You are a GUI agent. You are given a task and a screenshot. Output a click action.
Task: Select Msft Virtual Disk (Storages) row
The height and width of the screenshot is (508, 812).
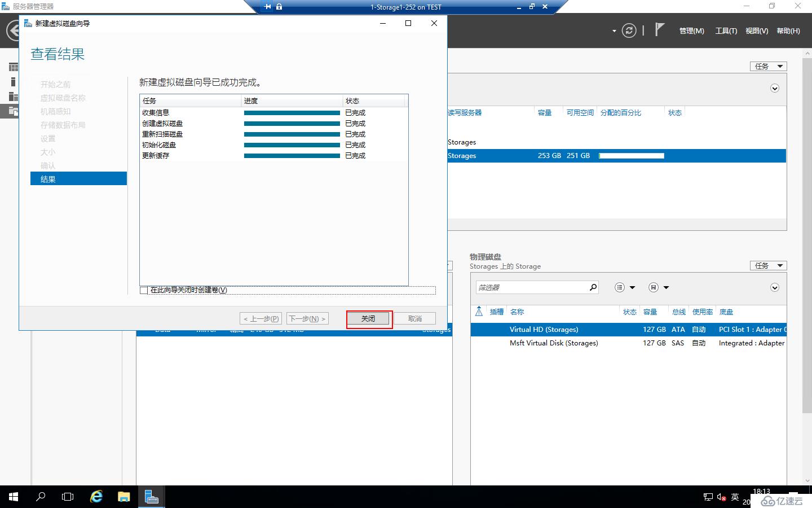pos(628,343)
